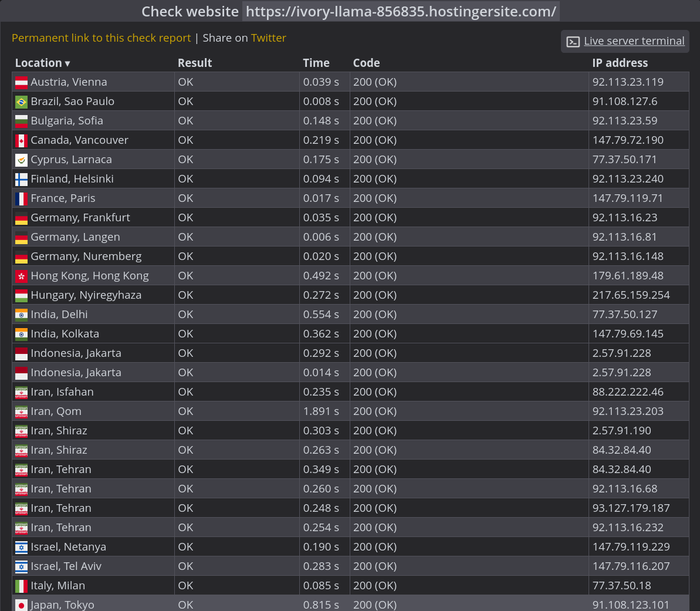Click IP address 179.61.189.48
The width and height of the screenshot is (700, 611).
(628, 276)
